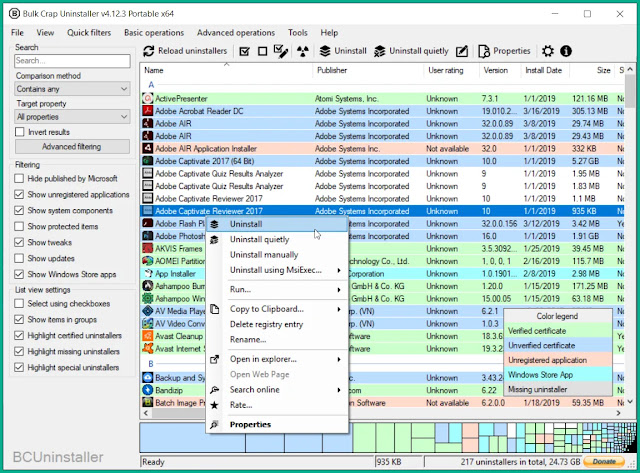The image size is (640, 473).
Task: Open the Comparison method dropdown
Action: pyautogui.click(x=73, y=89)
